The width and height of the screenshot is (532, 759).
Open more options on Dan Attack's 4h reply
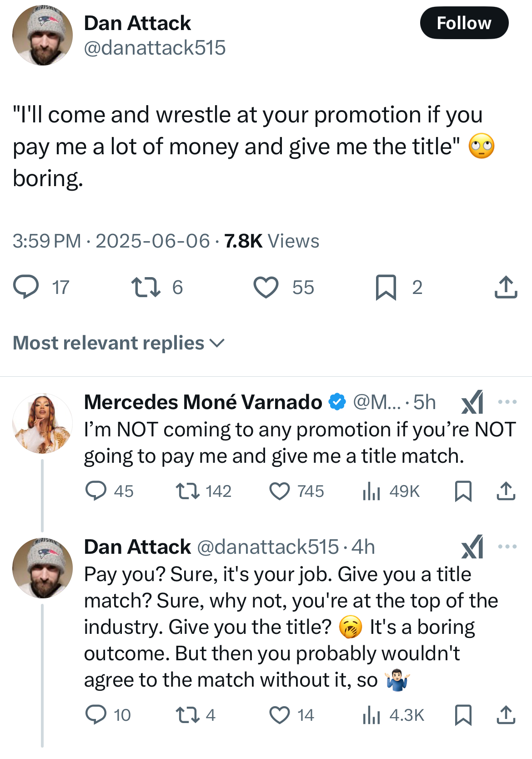tap(507, 546)
